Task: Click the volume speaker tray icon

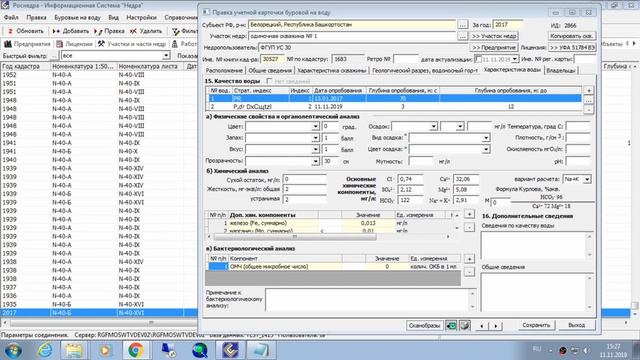Action: 587,350
